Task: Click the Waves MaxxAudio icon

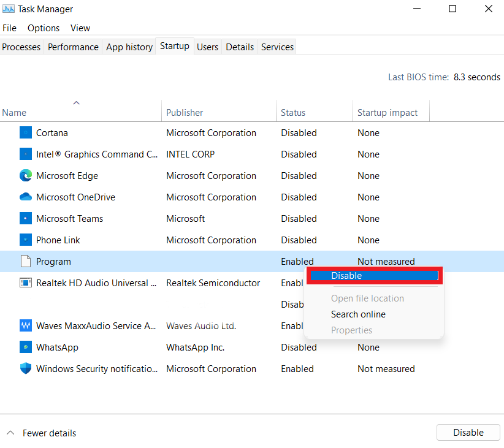Action: 25,325
